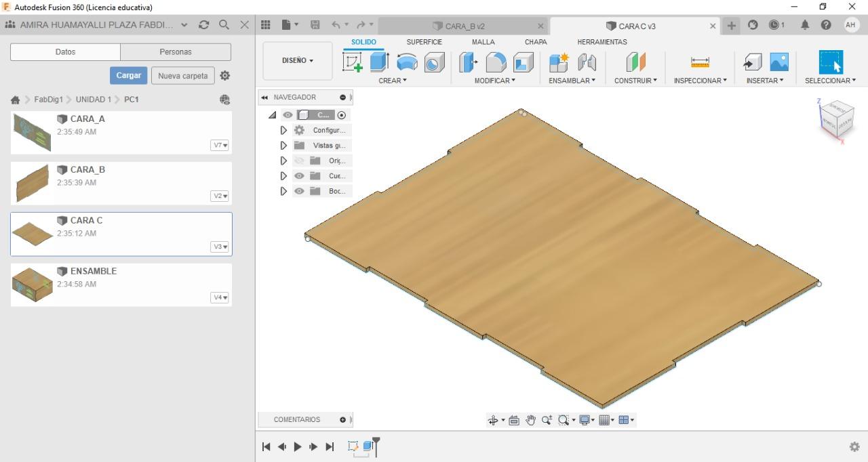Click the Look At icon

(514, 420)
